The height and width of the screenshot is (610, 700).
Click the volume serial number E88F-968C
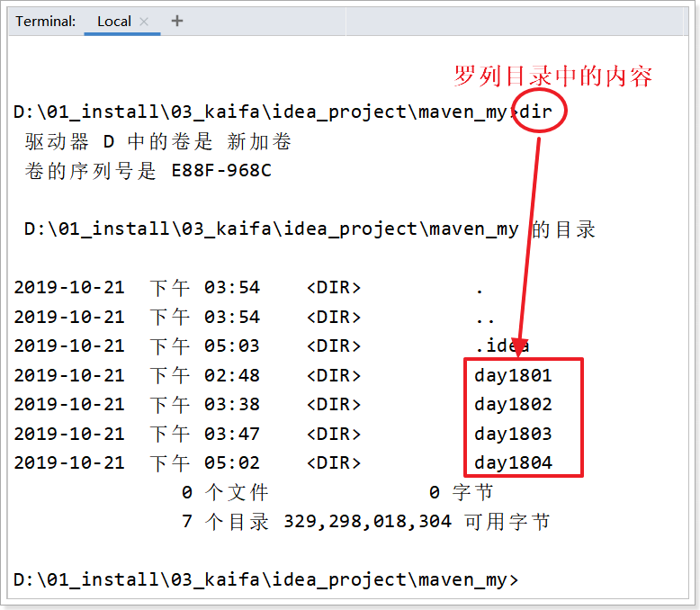tap(221, 171)
